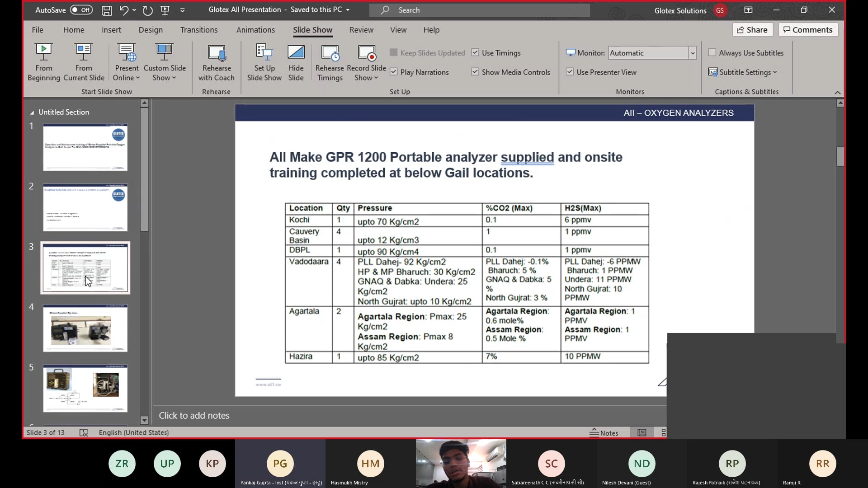Select slide 4 thumbnail
Image resolution: width=868 pixels, height=488 pixels.
[x=85, y=328]
